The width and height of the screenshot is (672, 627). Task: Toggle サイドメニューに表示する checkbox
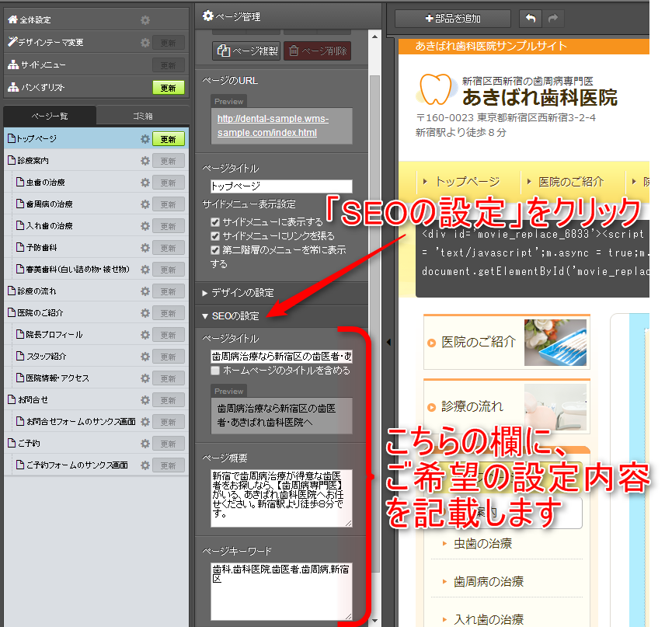coord(215,222)
